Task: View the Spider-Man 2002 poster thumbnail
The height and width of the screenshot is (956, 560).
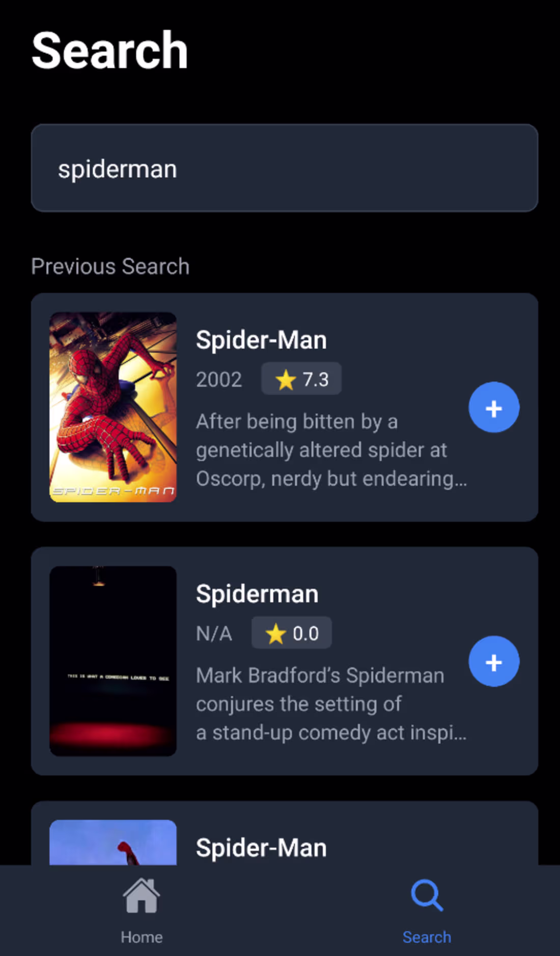Action: tap(113, 407)
